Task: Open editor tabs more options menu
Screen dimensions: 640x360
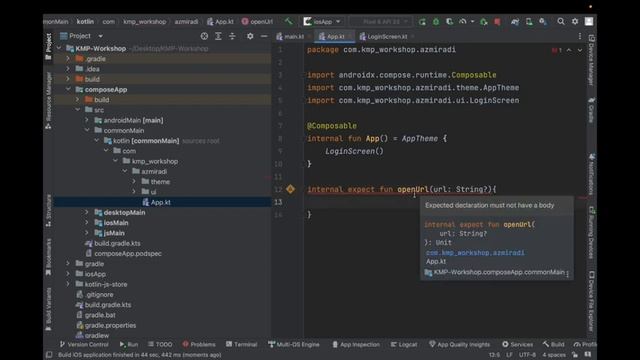Action: pos(580,36)
